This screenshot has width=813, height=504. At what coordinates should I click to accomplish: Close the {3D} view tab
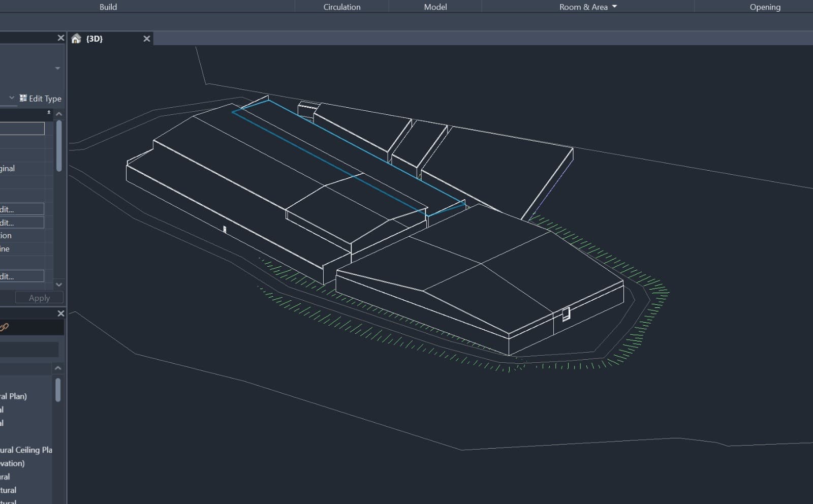[147, 39]
